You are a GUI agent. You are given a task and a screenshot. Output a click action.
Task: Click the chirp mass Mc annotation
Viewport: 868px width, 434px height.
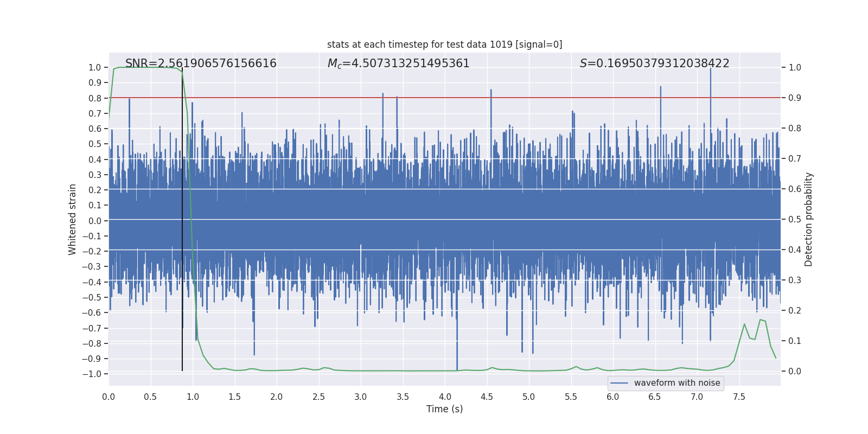(x=398, y=63)
